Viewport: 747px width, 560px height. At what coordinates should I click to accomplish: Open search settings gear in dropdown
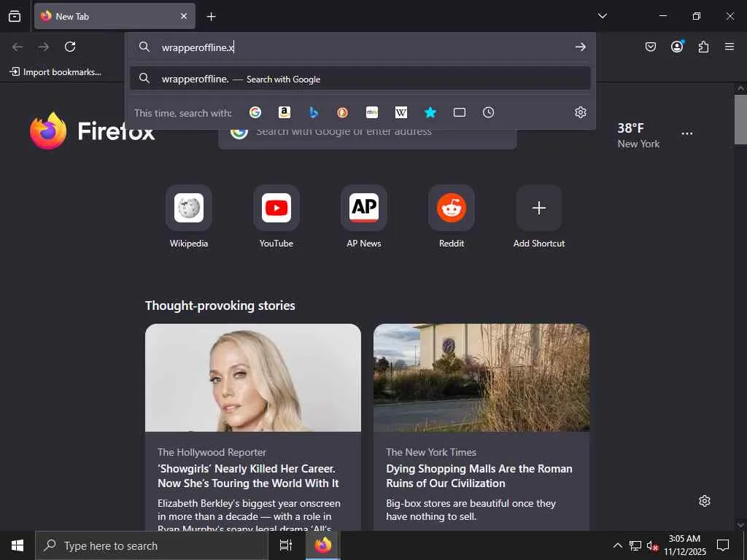coord(580,112)
